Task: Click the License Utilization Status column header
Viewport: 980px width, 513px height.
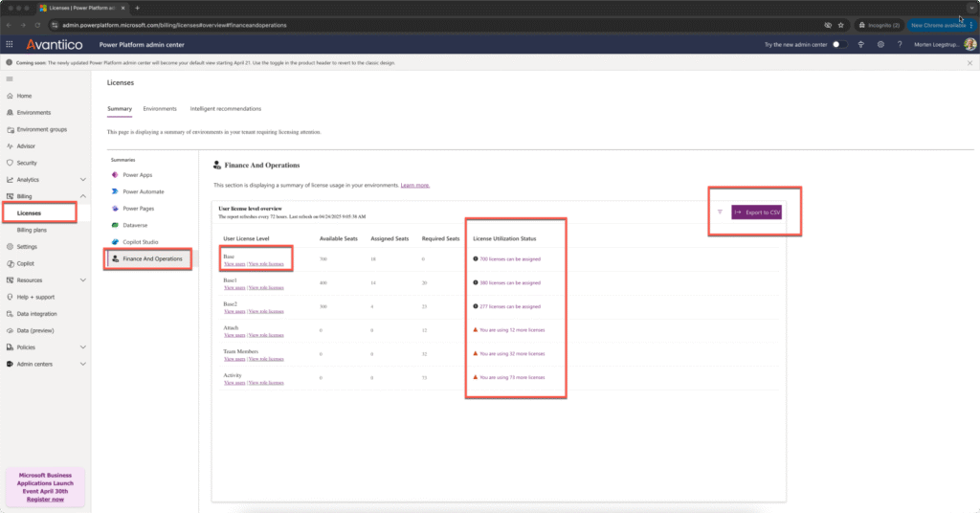Action: (x=504, y=238)
